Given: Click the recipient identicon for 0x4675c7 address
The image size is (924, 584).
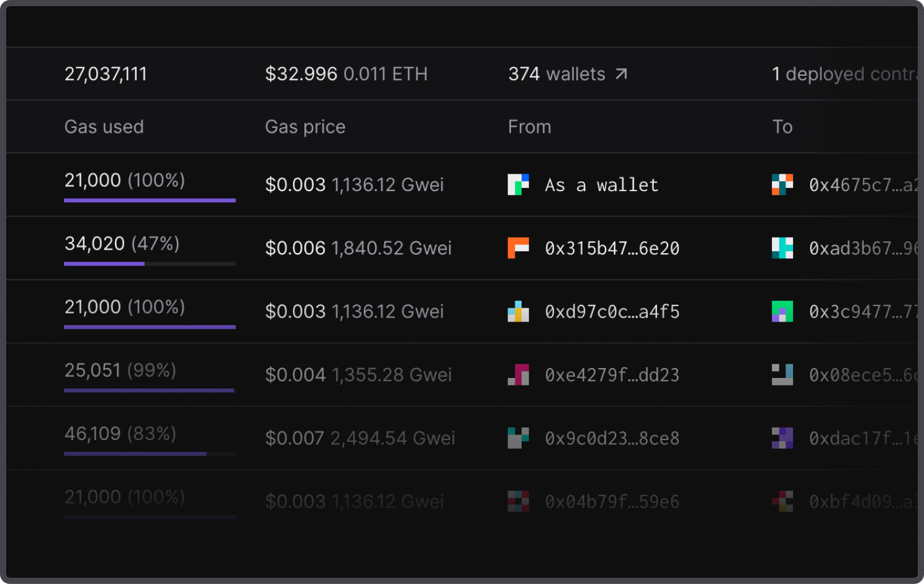Looking at the screenshot, I should click(782, 185).
